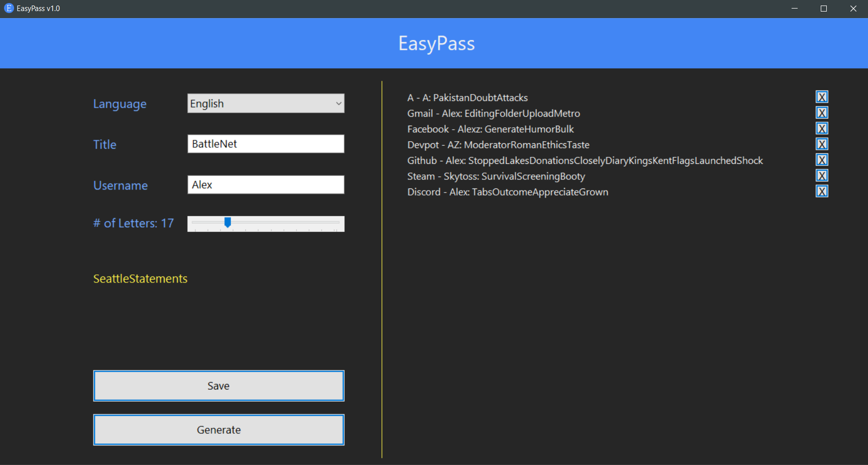Screen dimensions: 868x465
Task: Click the Username input field
Action: tap(266, 184)
